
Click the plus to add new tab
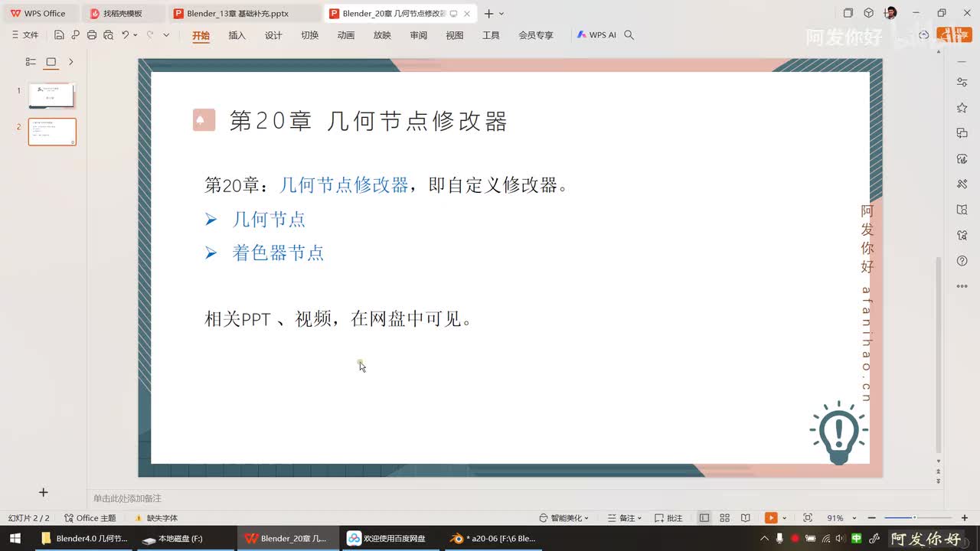click(488, 14)
